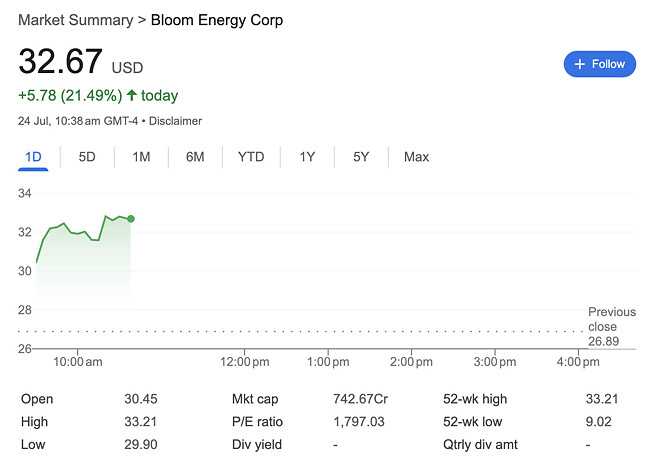The width and height of the screenshot is (660, 468).
Task: Click the P/E ratio value 1,797.03
Action: click(x=359, y=422)
